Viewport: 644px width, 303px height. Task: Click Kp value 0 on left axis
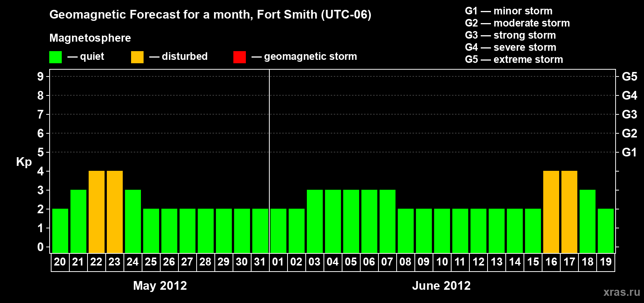coord(41,247)
